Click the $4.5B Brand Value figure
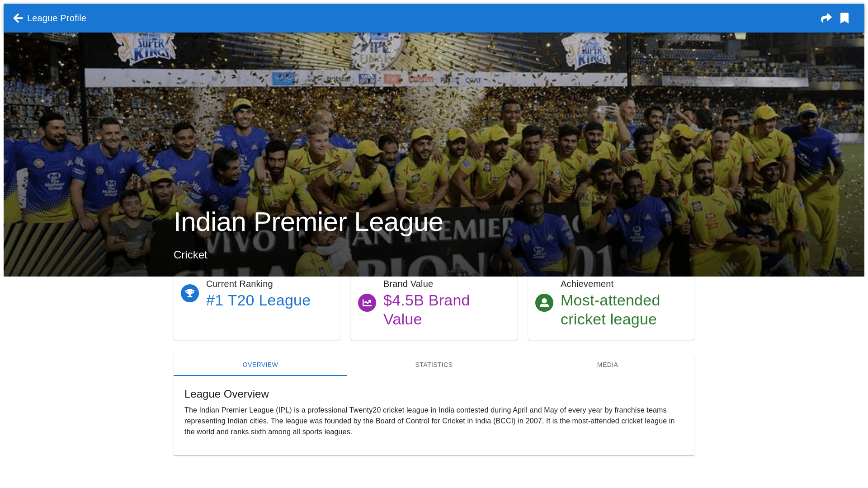The height and width of the screenshot is (488, 868). point(427,310)
